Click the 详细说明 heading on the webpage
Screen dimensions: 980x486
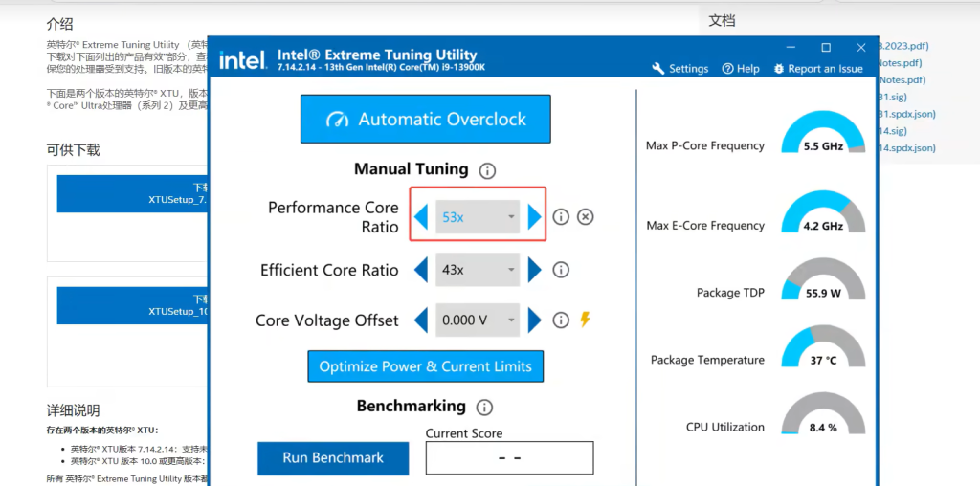73,410
